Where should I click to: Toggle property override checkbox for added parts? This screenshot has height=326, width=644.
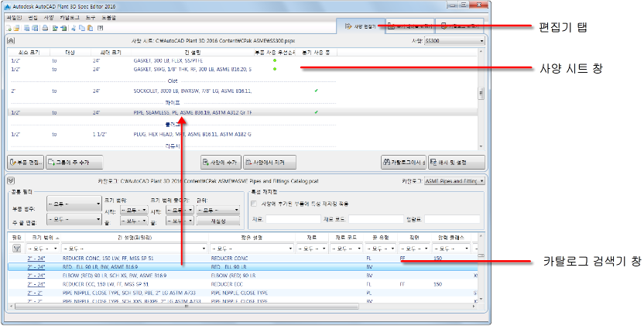click(x=254, y=204)
